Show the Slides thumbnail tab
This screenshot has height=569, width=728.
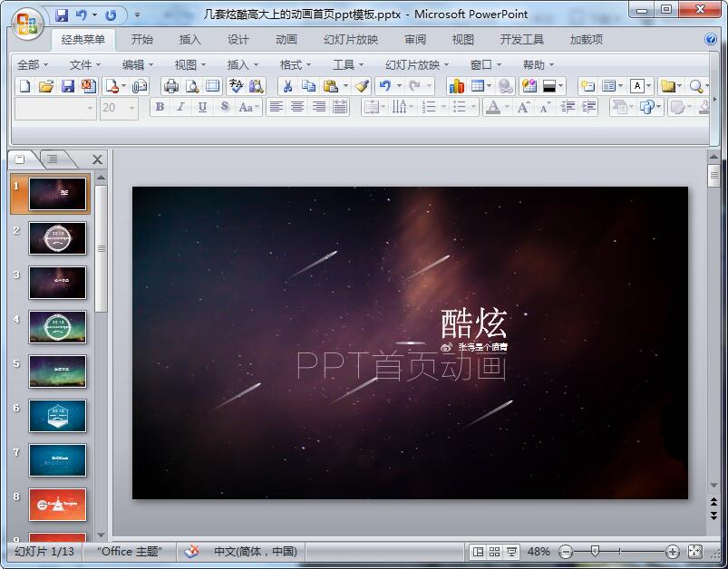tap(20, 159)
